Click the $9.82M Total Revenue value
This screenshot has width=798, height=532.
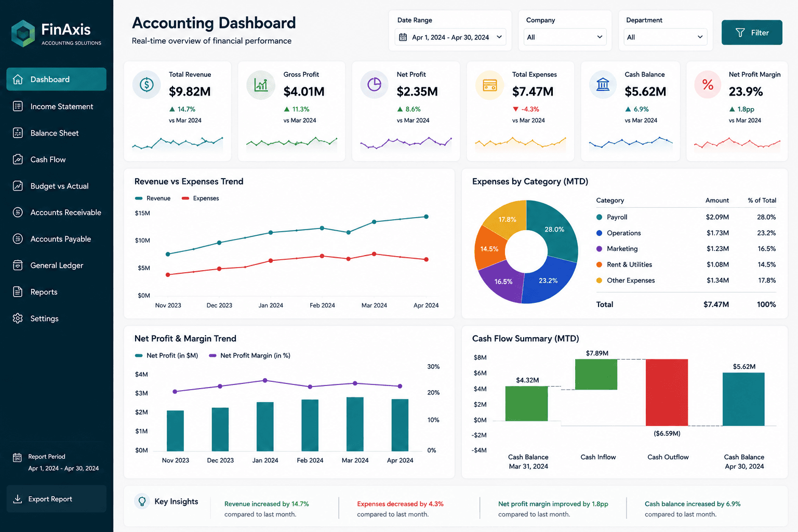point(190,91)
